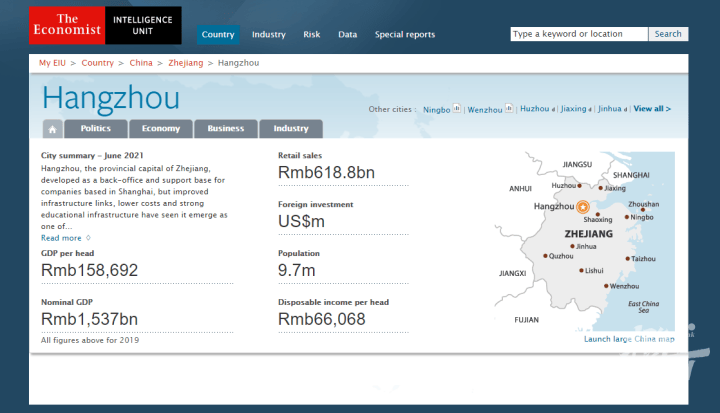
Task: Select the Hangzhou marker on the map
Action: (582, 207)
